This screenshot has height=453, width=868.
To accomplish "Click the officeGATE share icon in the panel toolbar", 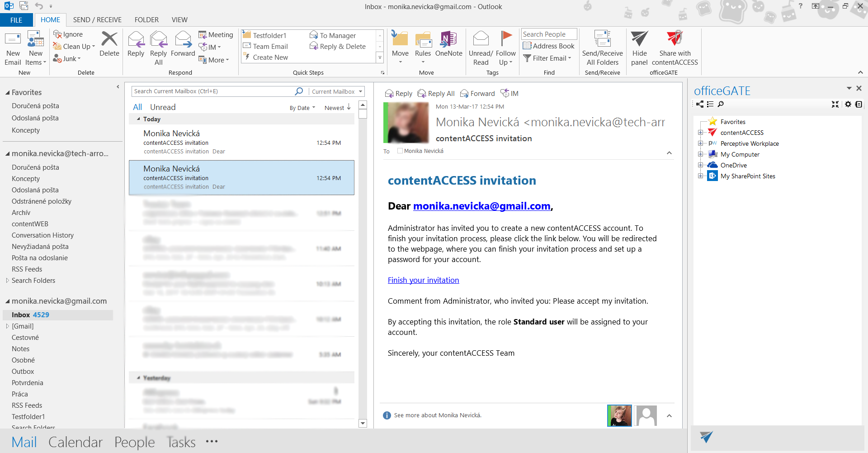I will click(x=700, y=105).
